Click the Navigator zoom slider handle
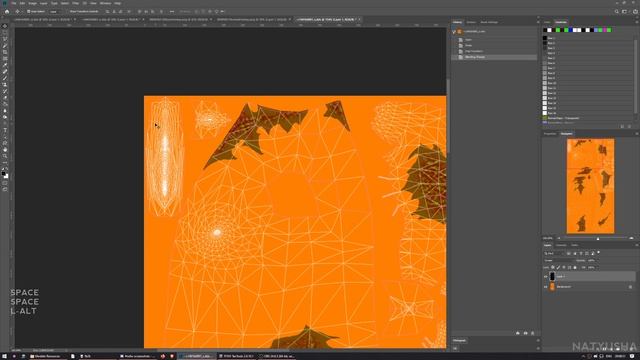This screenshot has width=640, height=360. [598, 238]
